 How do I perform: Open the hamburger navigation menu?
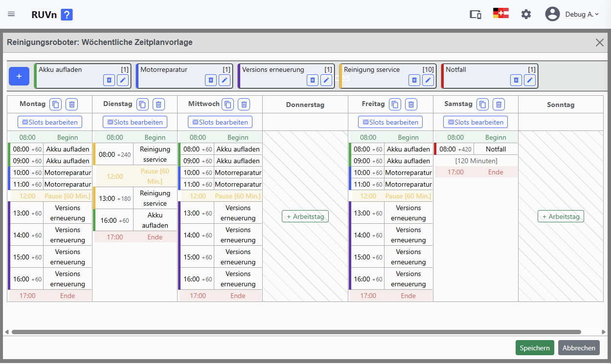(x=11, y=14)
